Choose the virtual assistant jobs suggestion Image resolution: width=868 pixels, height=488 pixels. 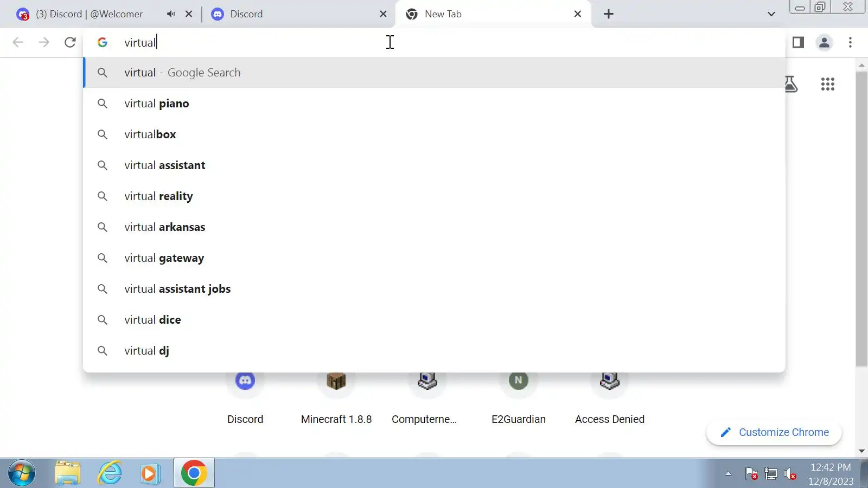[x=434, y=289]
